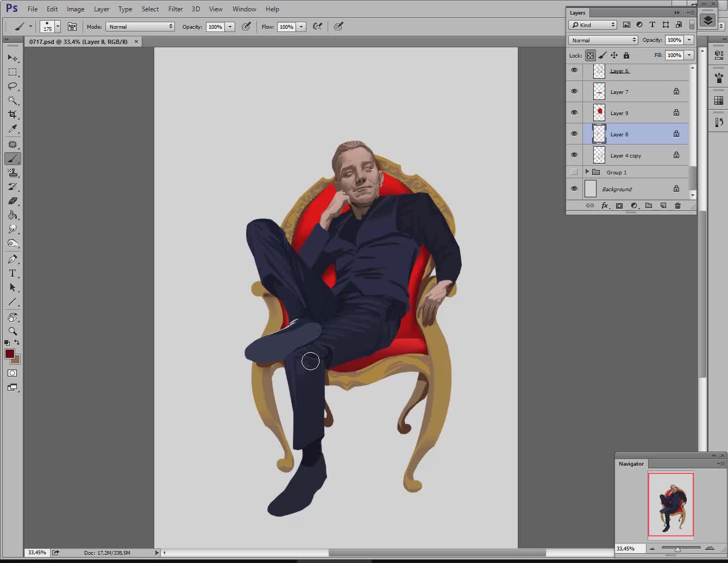Click the Navigator preview thumbnail
728x563 pixels.
pos(671,505)
